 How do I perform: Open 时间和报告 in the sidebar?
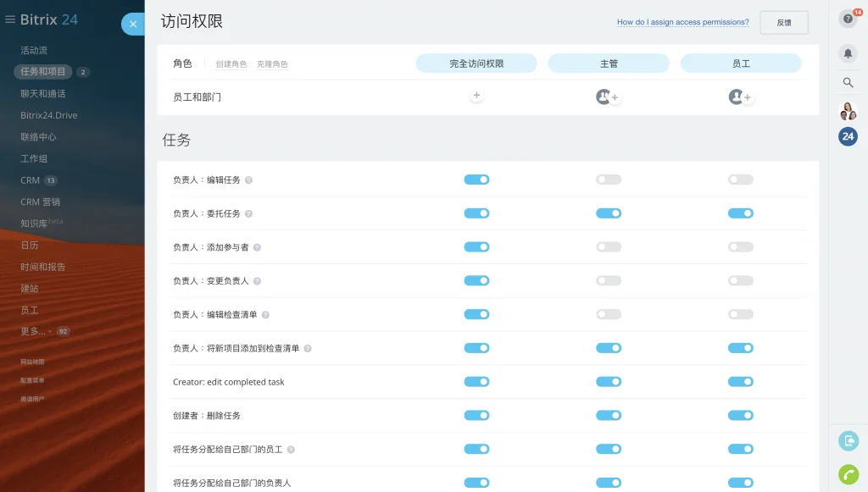click(43, 267)
